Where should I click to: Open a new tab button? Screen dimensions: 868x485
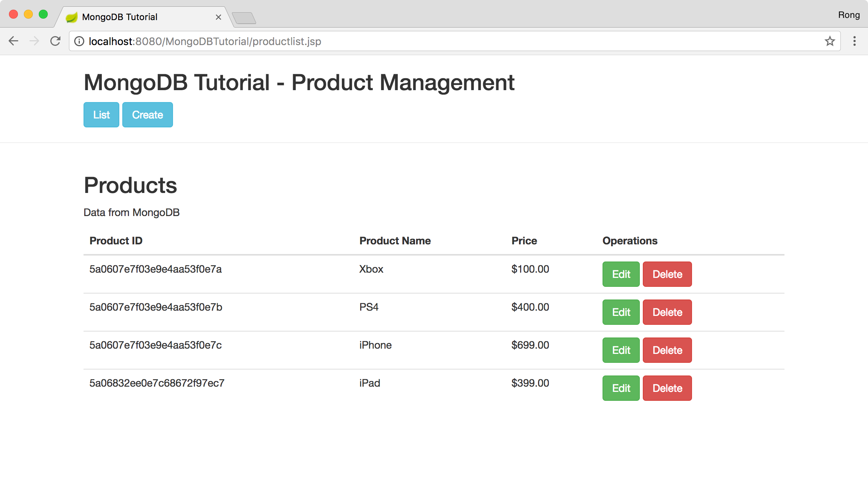(x=244, y=18)
